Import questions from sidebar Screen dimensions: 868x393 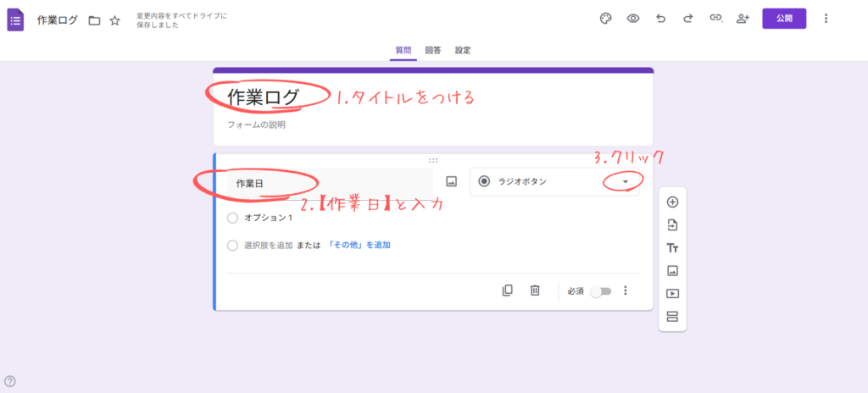672,225
